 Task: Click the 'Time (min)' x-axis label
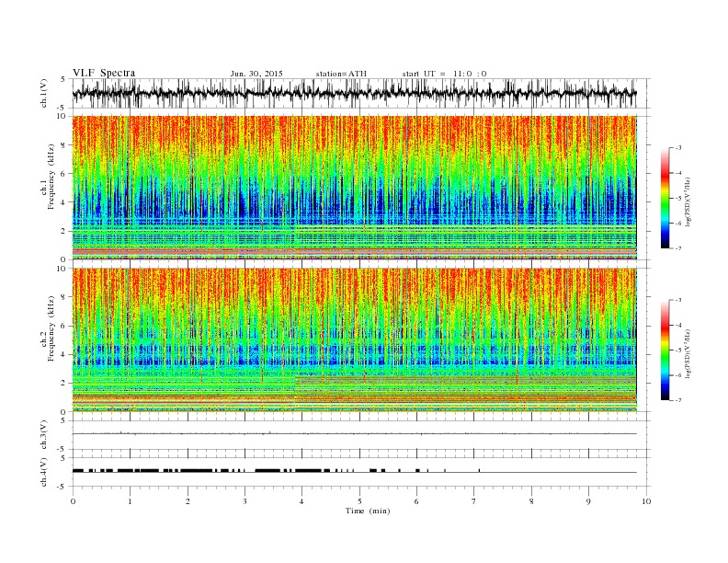[368, 511]
